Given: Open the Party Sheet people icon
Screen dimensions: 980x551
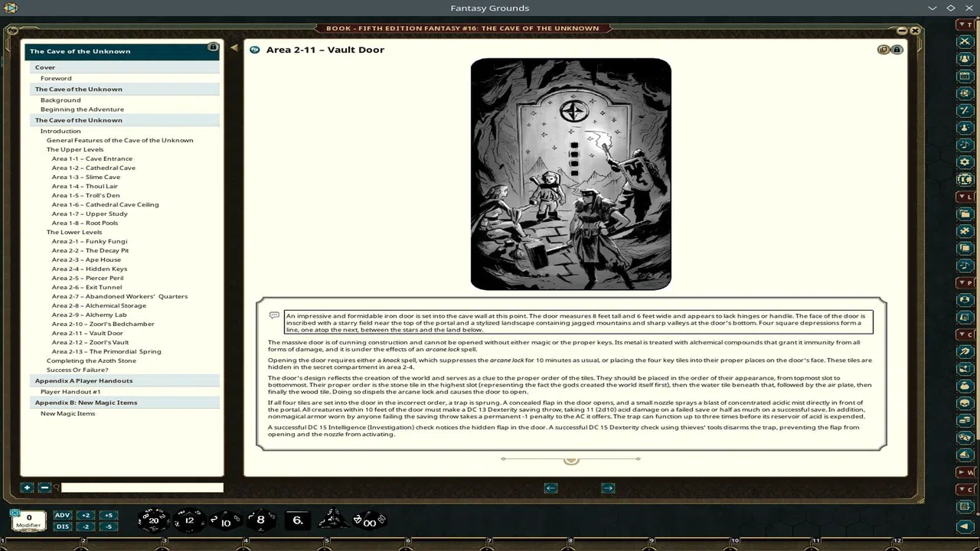Looking at the screenshot, I should (965, 58).
